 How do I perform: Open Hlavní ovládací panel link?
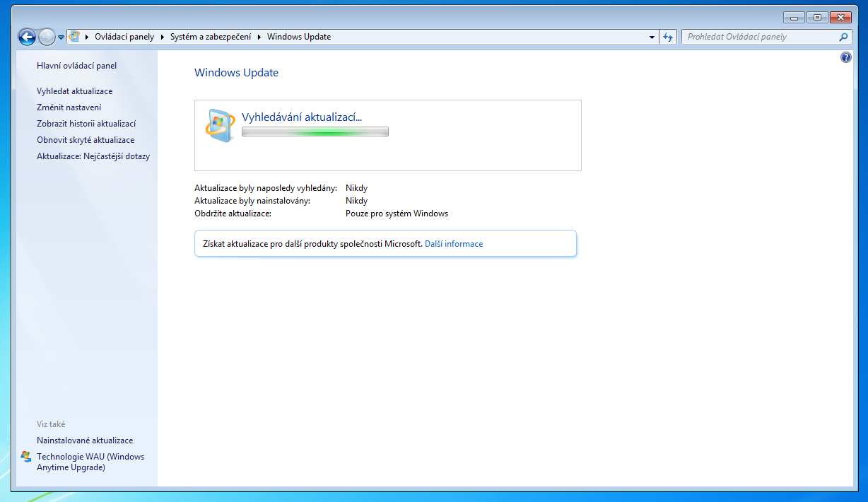click(x=77, y=66)
